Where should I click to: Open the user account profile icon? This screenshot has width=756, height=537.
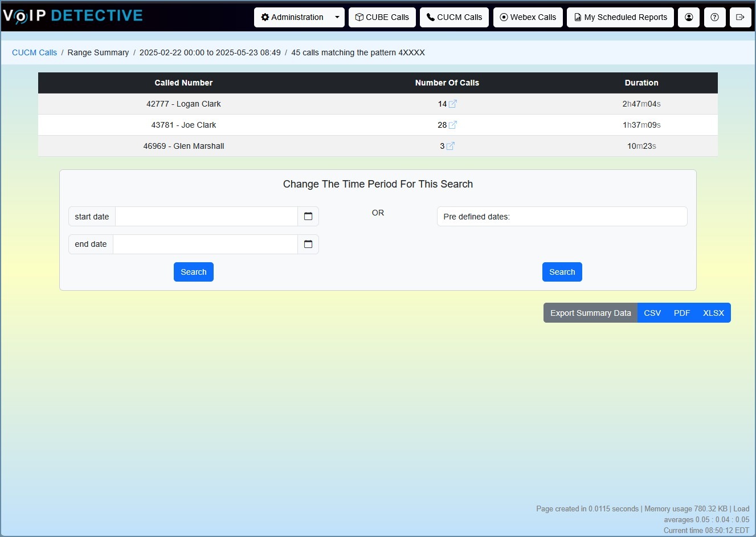689,17
